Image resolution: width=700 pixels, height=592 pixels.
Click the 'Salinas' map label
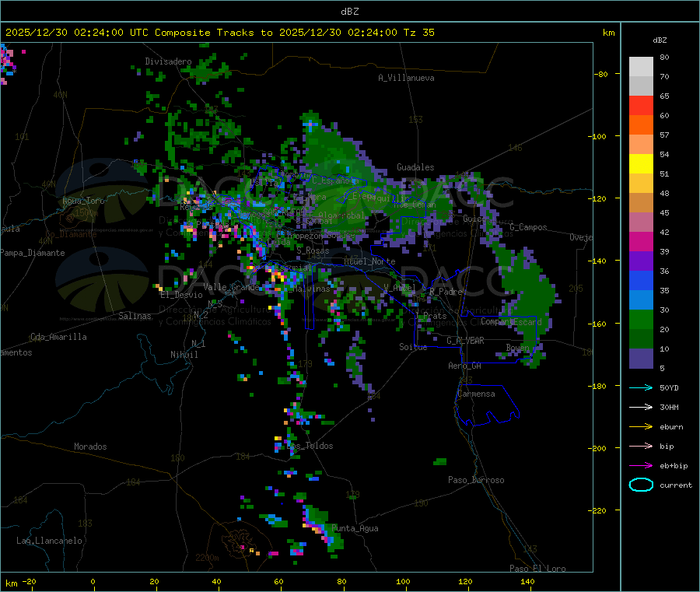tap(135, 316)
